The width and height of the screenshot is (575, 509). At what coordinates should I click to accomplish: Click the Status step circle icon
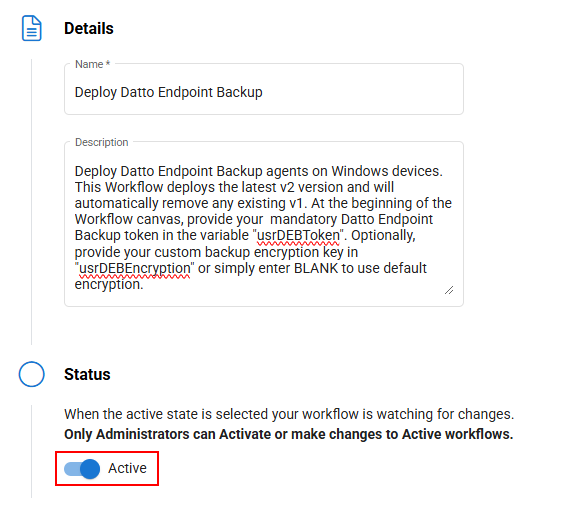coord(32,374)
